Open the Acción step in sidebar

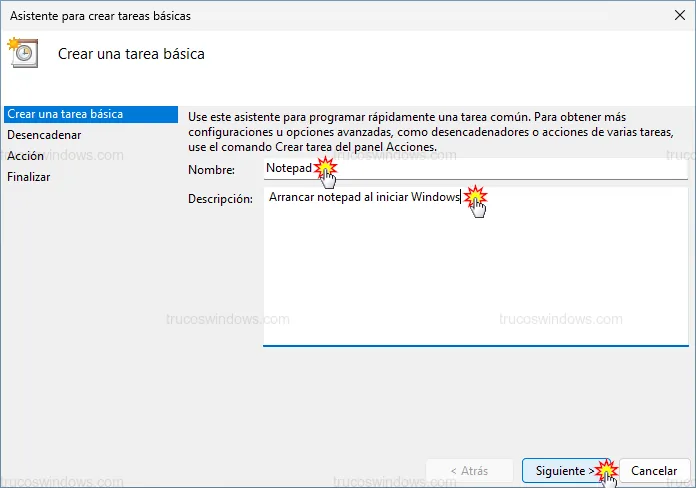pos(25,156)
